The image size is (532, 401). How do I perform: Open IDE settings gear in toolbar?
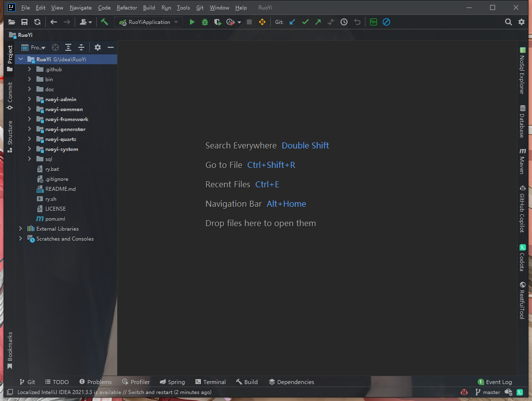tap(522, 22)
